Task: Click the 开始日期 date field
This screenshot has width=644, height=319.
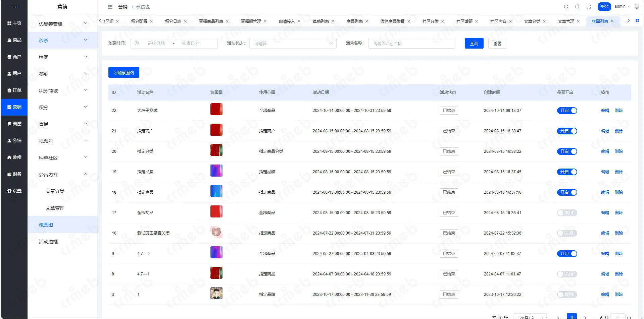Action: point(156,43)
